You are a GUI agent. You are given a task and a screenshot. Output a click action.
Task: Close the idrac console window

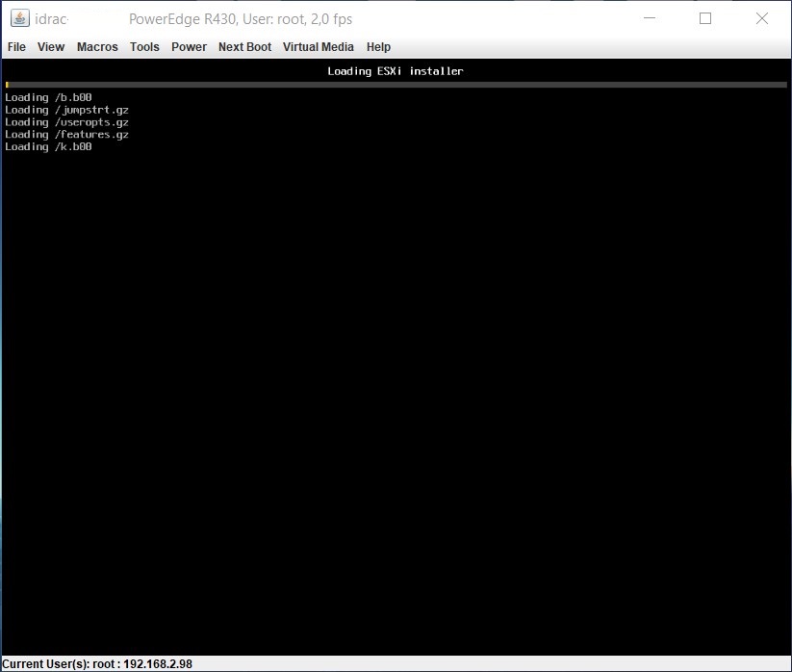[762, 18]
